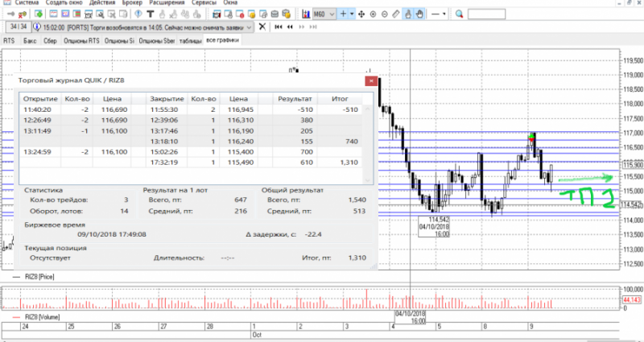Viewport: 644px width, 342px height.
Task: Expand the FORTS message dropdown
Action: coord(249,27)
